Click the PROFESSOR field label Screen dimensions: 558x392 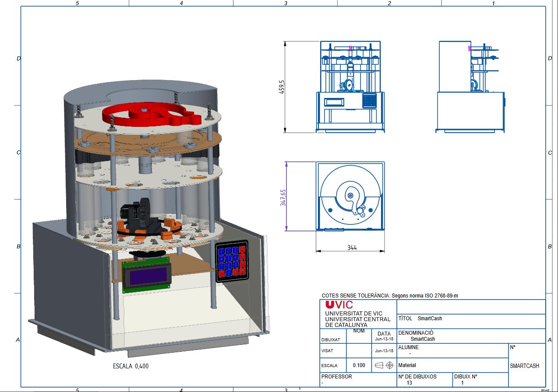pos(336,376)
